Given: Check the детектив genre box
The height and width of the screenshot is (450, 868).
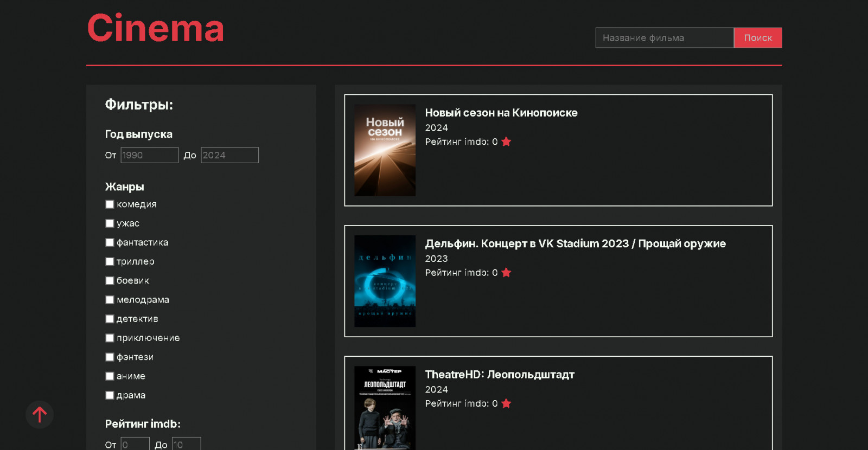Looking at the screenshot, I should click(x=110, y=319).
